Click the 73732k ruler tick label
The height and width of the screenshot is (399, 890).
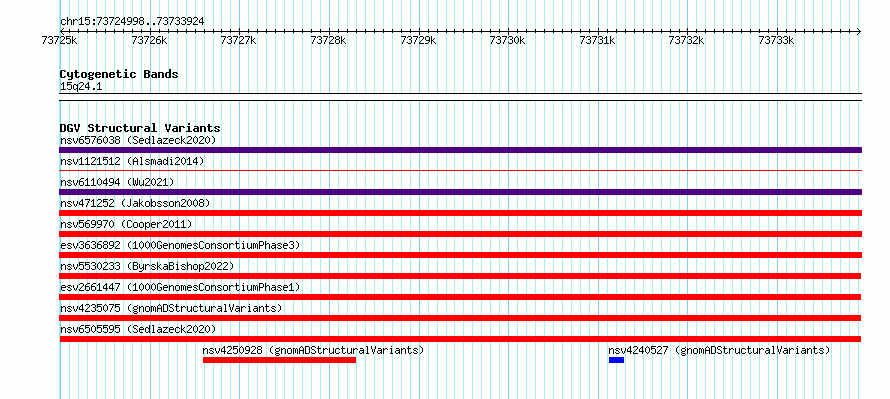(x=687, y=40)
